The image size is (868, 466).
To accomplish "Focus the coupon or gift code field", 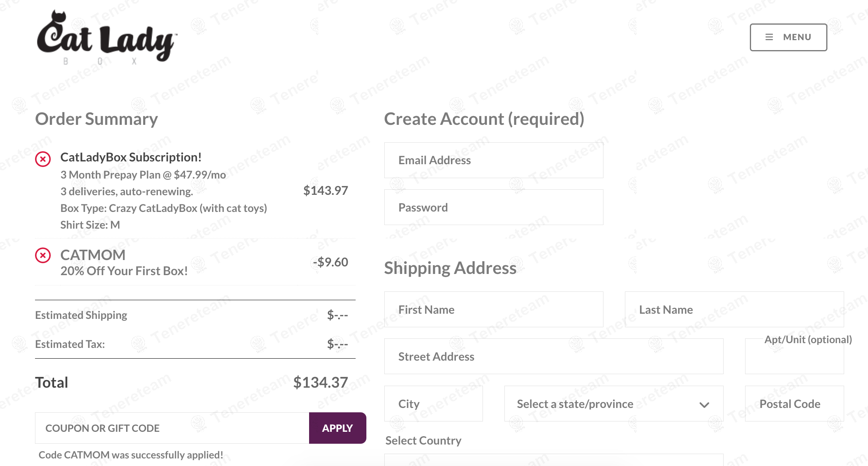I will 172,428.
